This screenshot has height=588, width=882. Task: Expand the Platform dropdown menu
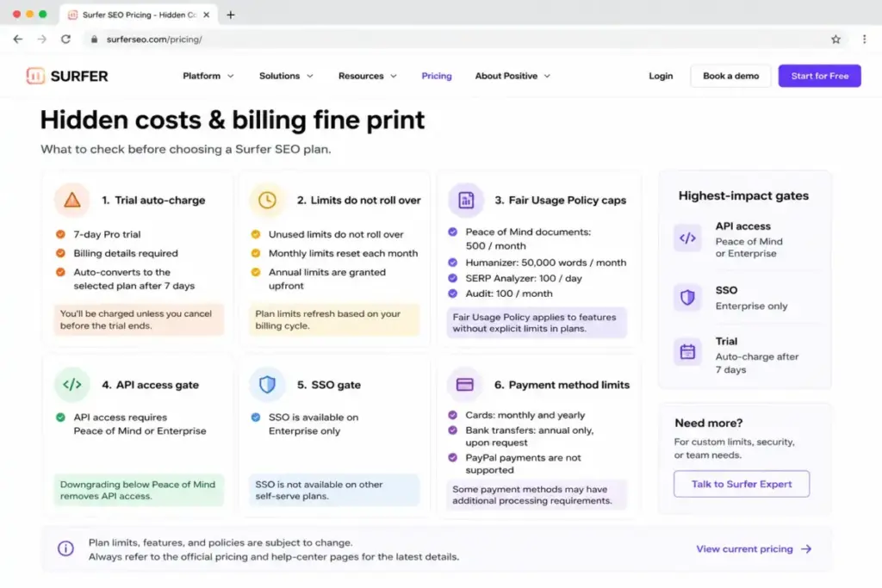208,76
